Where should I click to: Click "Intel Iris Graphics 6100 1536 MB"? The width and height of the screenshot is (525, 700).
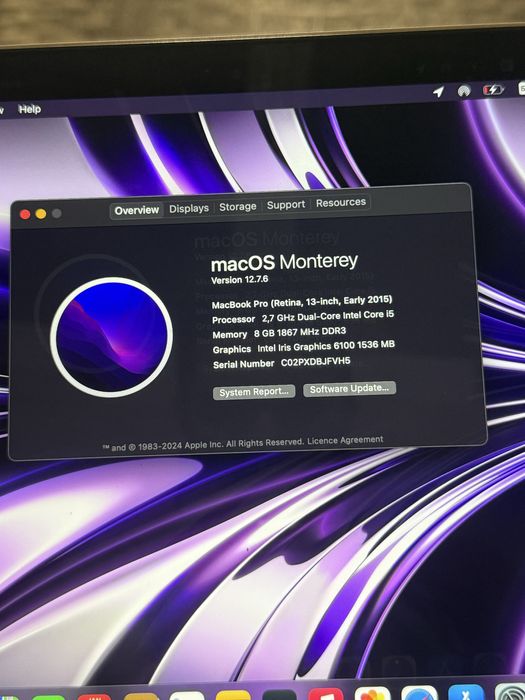(326, 346)
